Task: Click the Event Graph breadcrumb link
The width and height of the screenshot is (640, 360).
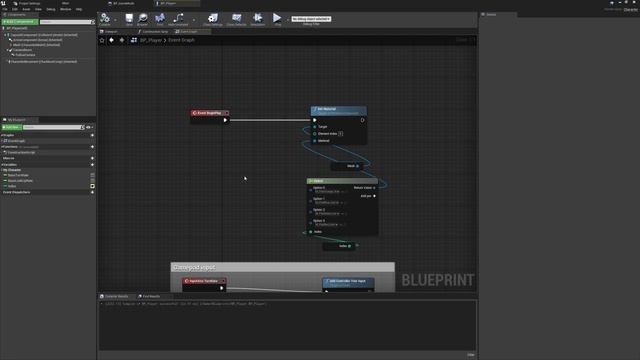Action: [x=182, y=40]
